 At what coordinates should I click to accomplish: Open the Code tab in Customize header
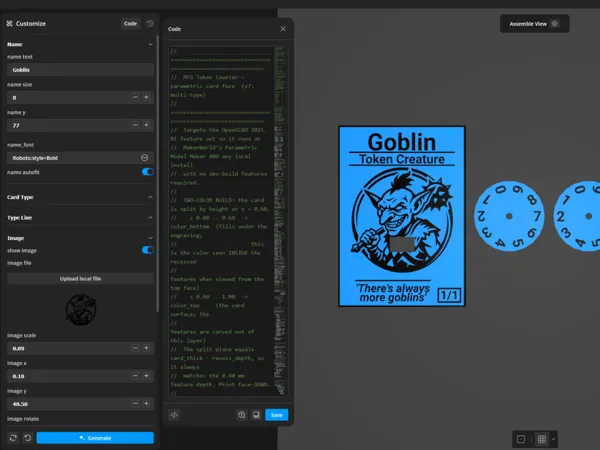(130, 24)
